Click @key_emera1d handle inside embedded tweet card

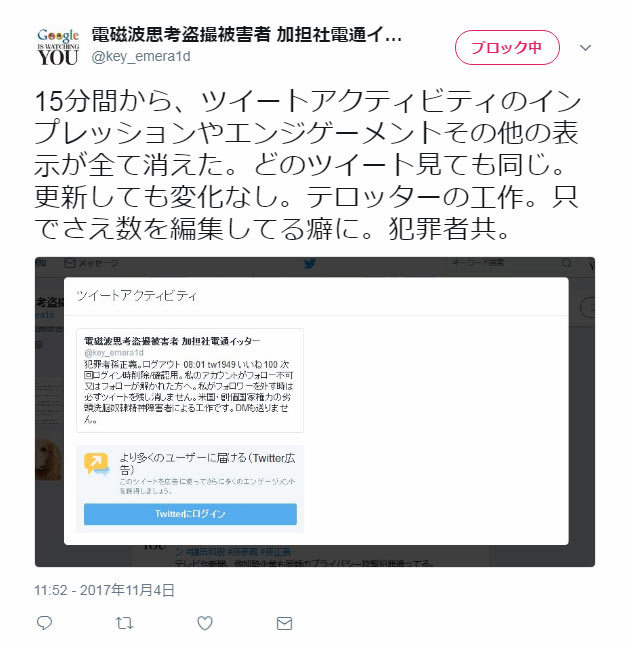click(114, 353)
